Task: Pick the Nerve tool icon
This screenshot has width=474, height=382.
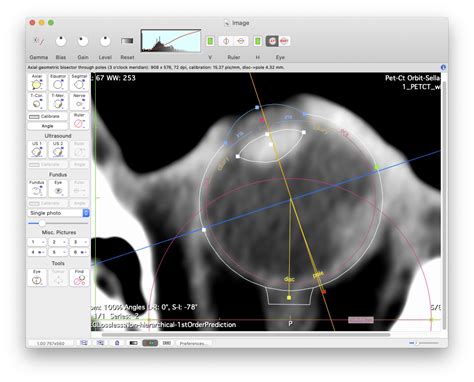Action: tap(79, 102)
